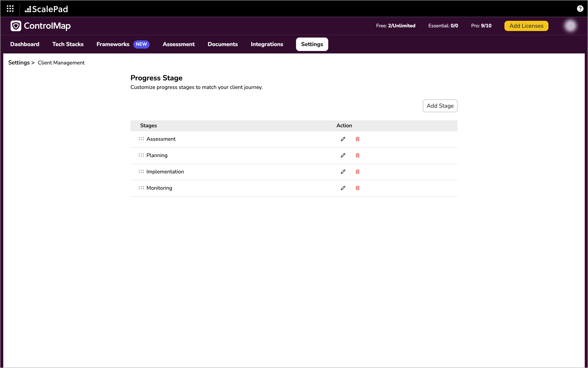Click the Client Management breadcrumb
The image size is (588, 368).
(x=61, y=63)
